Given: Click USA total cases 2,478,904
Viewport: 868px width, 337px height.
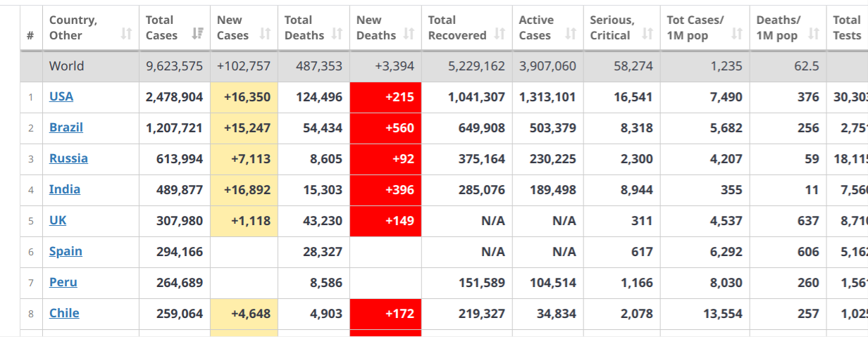Looking at the screenshot, I should [174, 97].
